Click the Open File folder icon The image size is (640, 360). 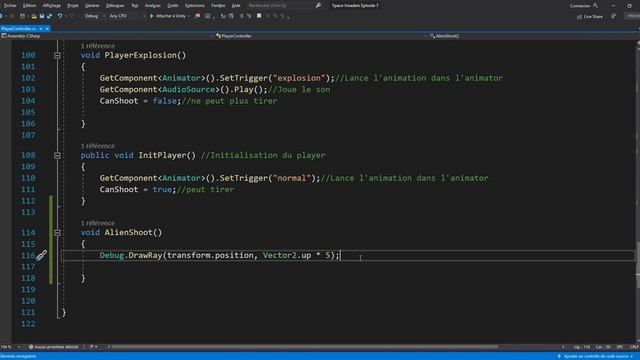coord(34,16)
